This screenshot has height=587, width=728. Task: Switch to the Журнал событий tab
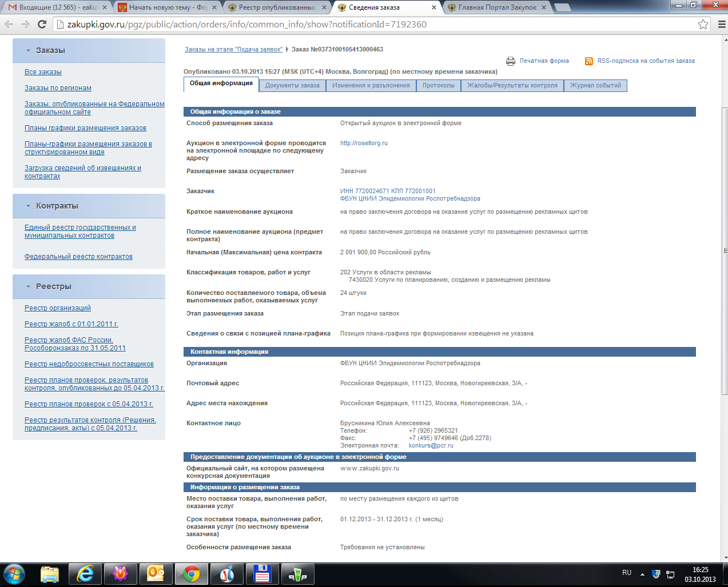click(595, 85)
